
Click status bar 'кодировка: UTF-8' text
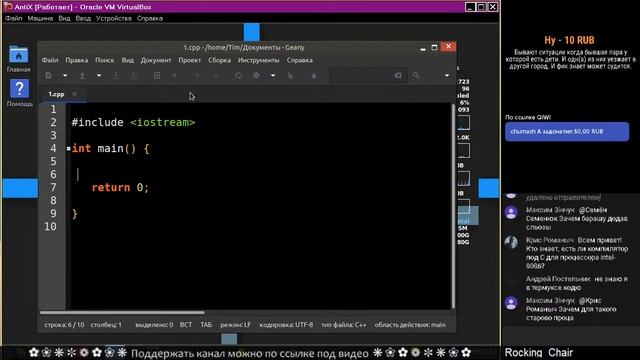[x=286, y=325]
